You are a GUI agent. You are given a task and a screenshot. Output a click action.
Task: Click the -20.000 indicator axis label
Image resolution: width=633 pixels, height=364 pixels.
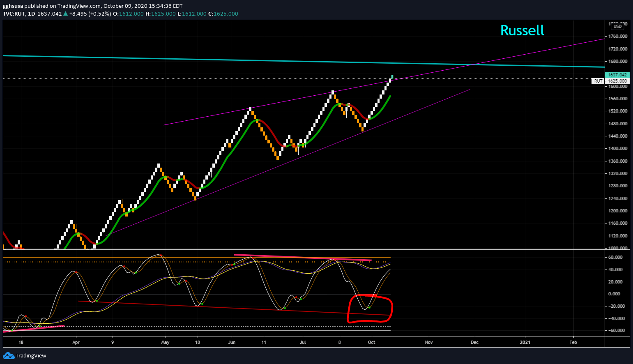click(616, 306)
